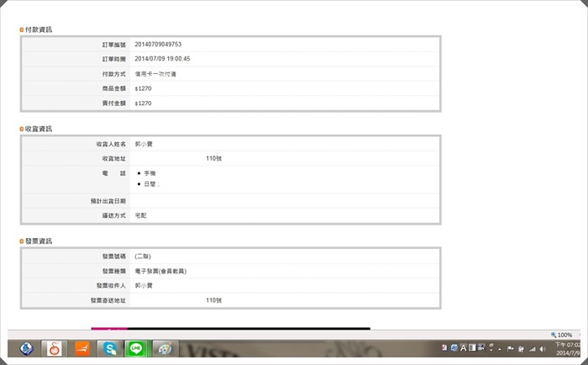Click the order number 20140709049753
Screen dimensions: 588x365
[158, 44]
